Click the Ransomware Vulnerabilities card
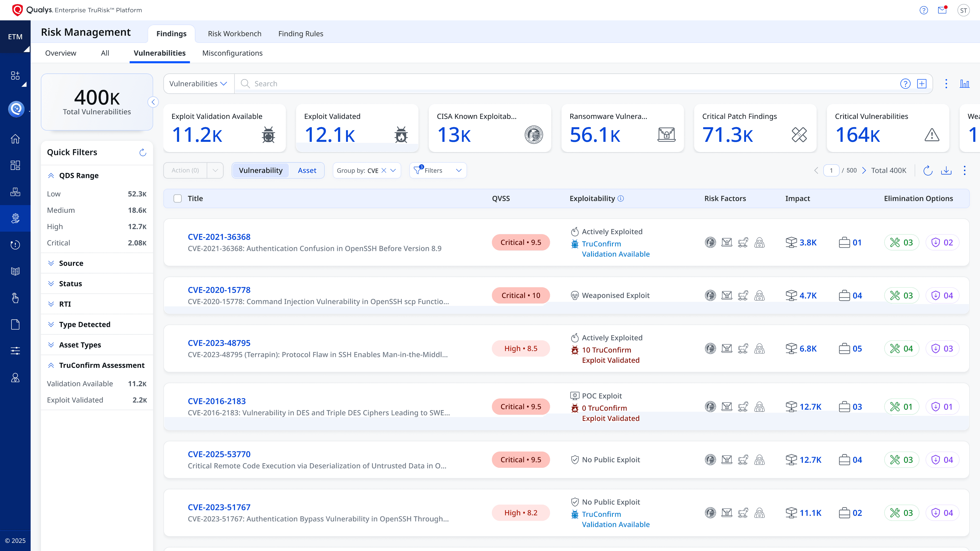This screenshot has height=551, width=980. coord(622,128)
